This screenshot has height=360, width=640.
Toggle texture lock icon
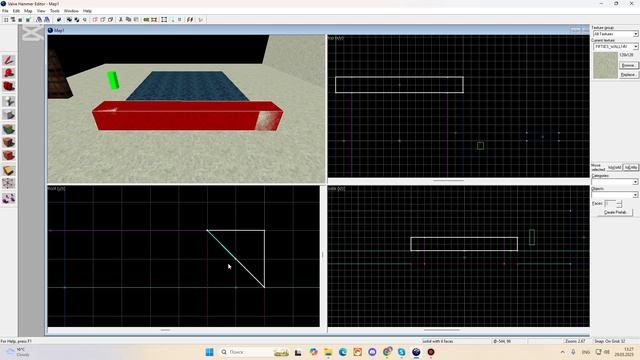coord(180,20)
